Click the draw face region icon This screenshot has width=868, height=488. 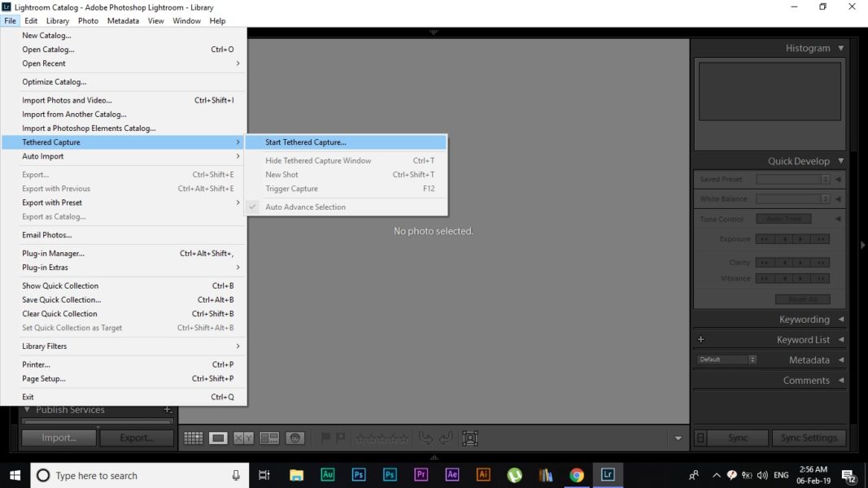(470, 438)
